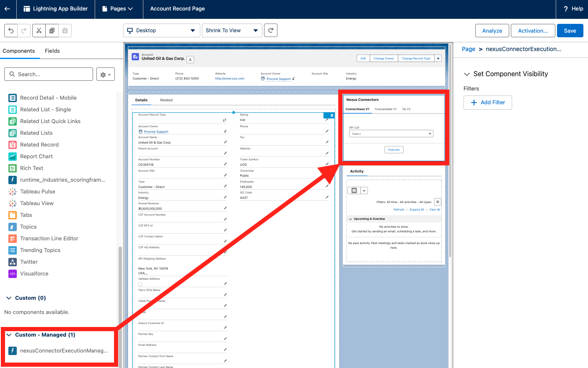Click the canvas vertical scrollbar

[450, 151]
